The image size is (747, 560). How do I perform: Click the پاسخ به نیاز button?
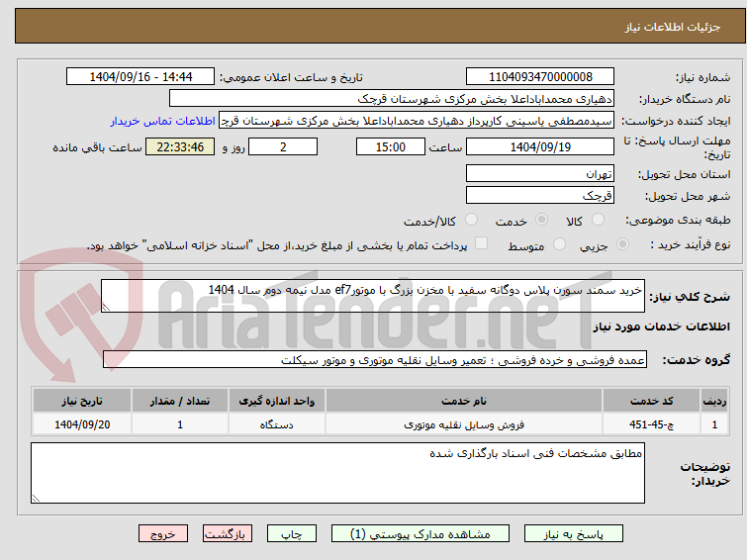[x=574, y=534]
